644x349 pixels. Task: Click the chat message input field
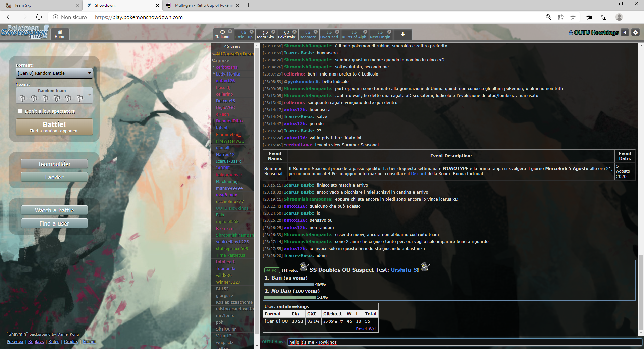465,342
